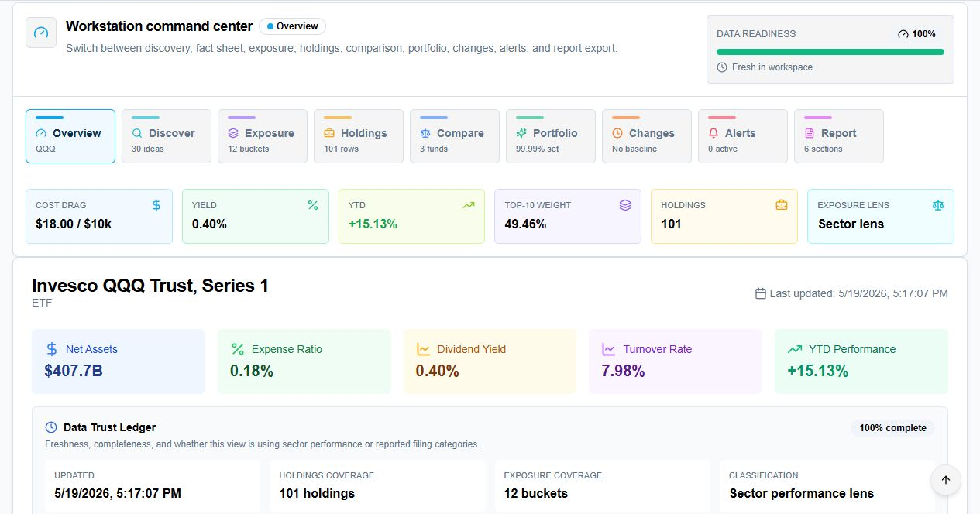Click the Exposure Lens Sector lens card
The image size is (980, 514).
tap(881, 217)
